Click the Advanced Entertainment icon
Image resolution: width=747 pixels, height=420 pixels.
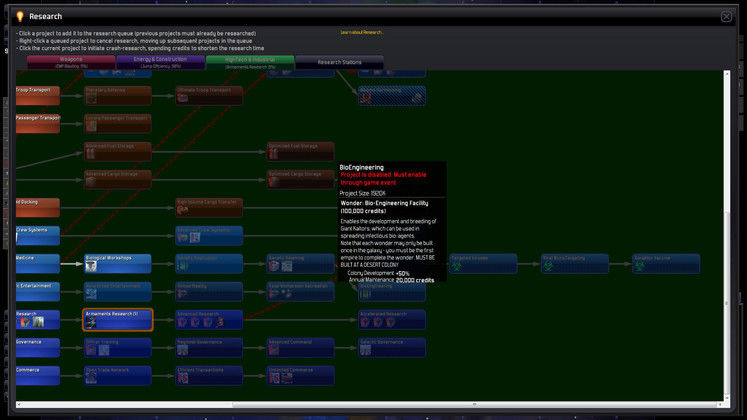coord(91,295)
